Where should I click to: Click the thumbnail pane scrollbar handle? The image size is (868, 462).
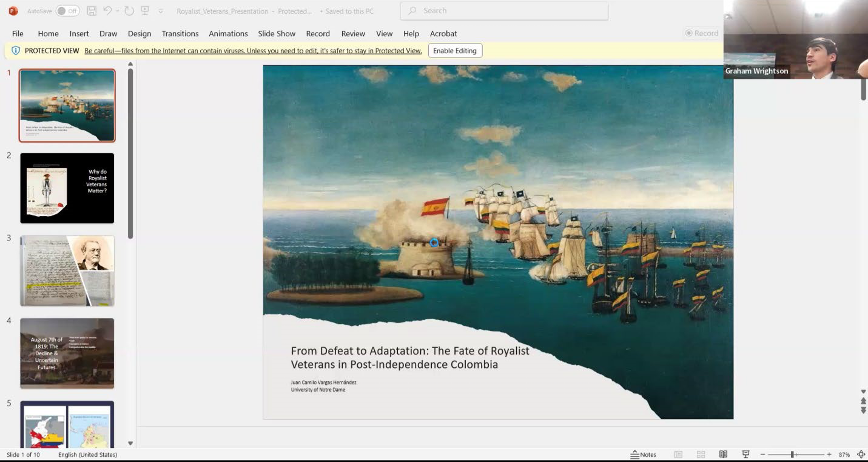[130, 153]
